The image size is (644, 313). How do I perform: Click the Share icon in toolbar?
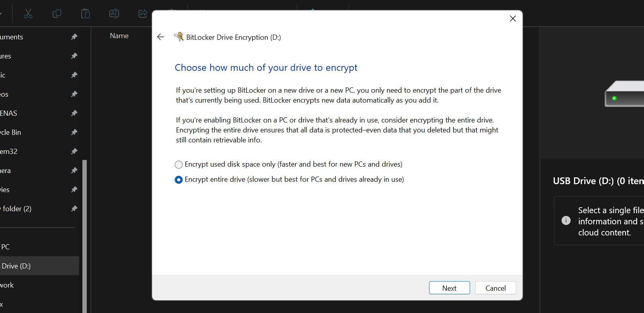(142, 14)
